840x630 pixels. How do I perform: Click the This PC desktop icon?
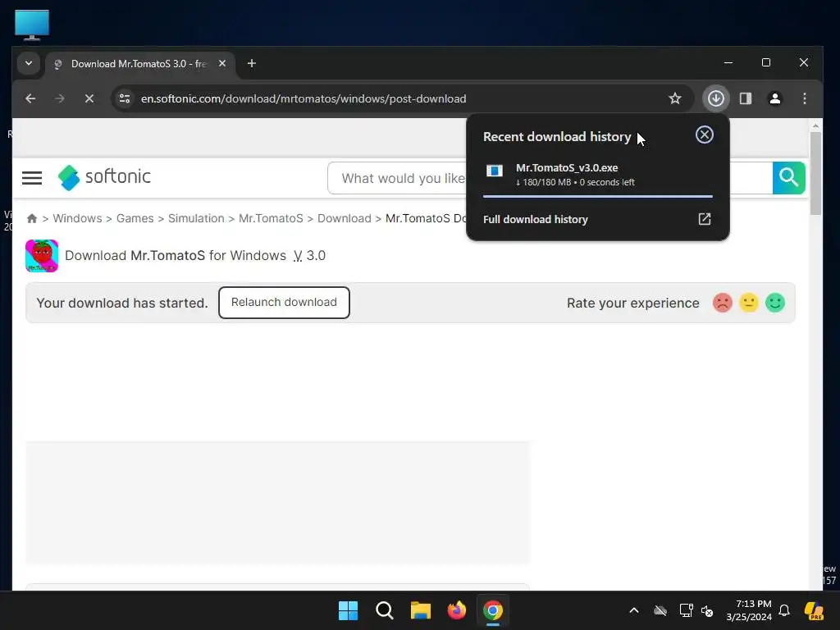(x=32, y=25)
